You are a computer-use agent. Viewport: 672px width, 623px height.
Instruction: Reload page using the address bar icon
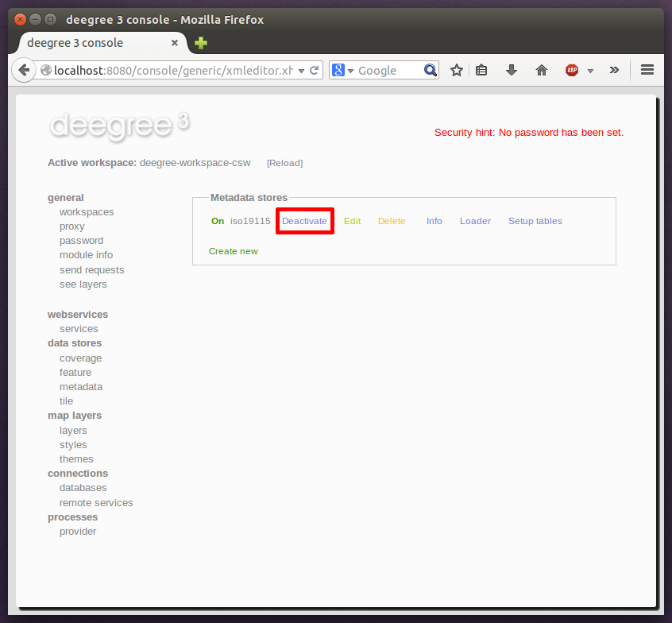click(x=315, y=70)
